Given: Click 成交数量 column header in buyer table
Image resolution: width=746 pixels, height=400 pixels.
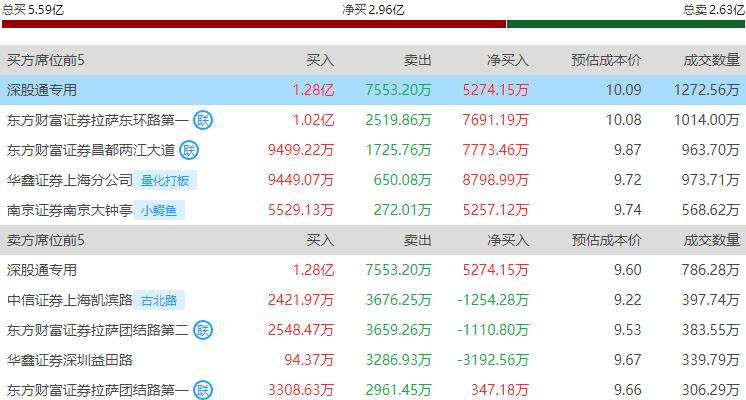Looking at the screenshot, I should click(x=711, y=60).
